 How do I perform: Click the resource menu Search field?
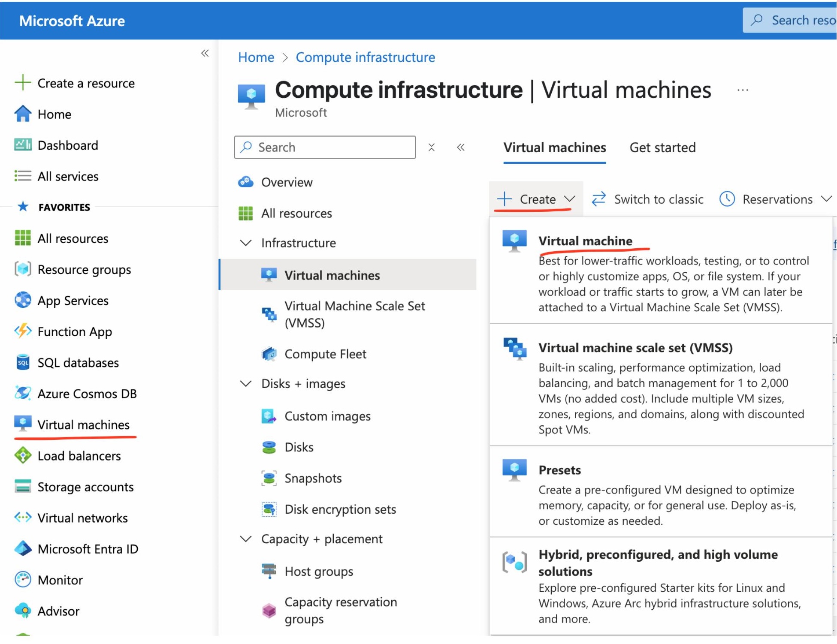(325, 147)
